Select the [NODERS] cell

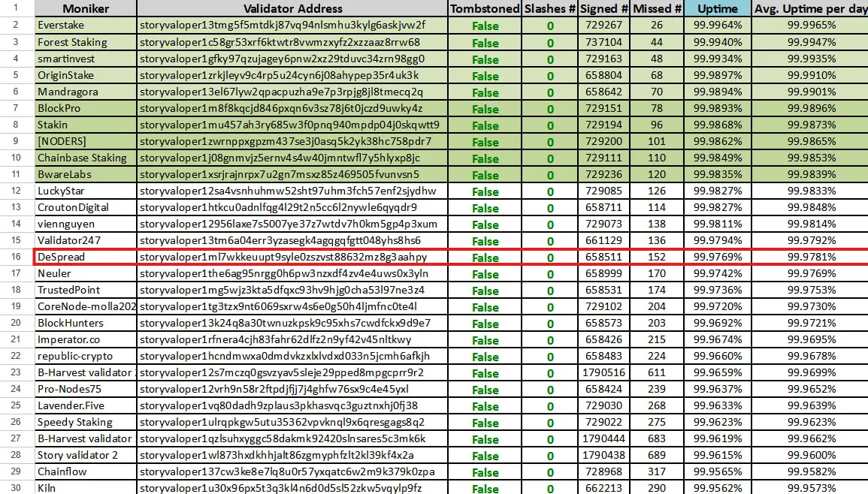(x=85, y=141)
